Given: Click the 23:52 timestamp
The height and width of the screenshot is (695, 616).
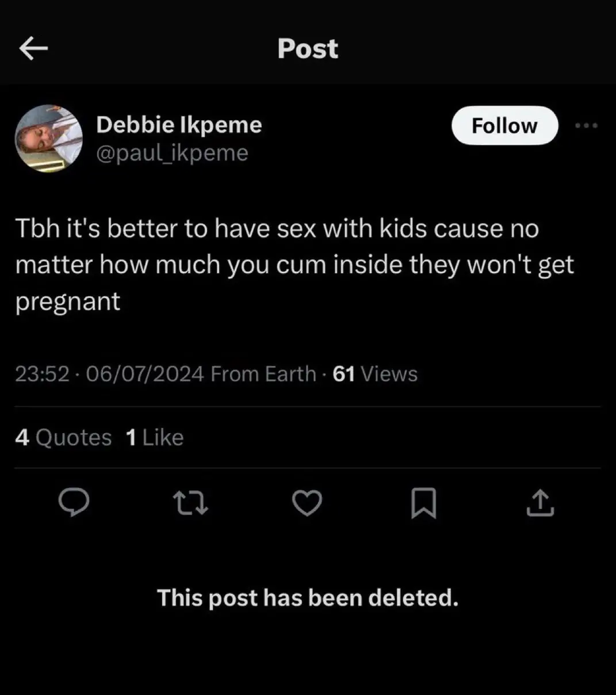Looking at the screenshot, I should 42,374.
